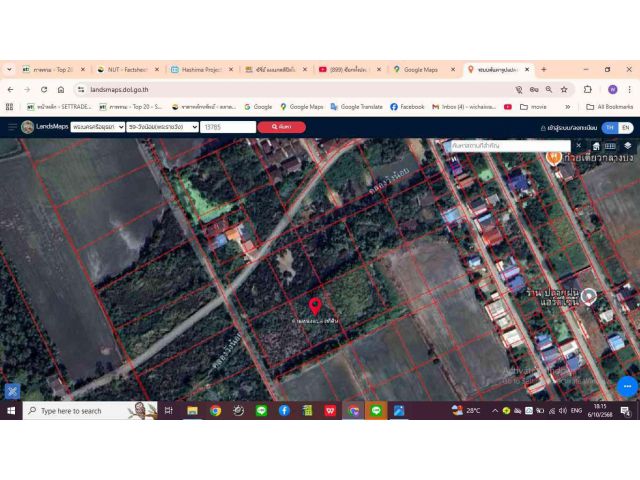The height and width of the screenshot is (480, 640).
Task: Open the LandsMaps hamburger menu
Action: click(x=12, y=127)
